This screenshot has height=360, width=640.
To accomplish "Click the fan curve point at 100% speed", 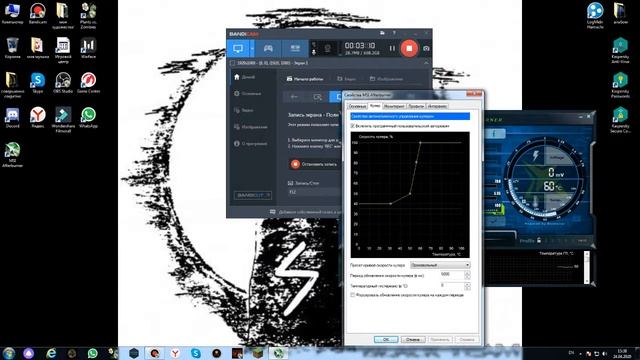I will click(x=420, y=143).
